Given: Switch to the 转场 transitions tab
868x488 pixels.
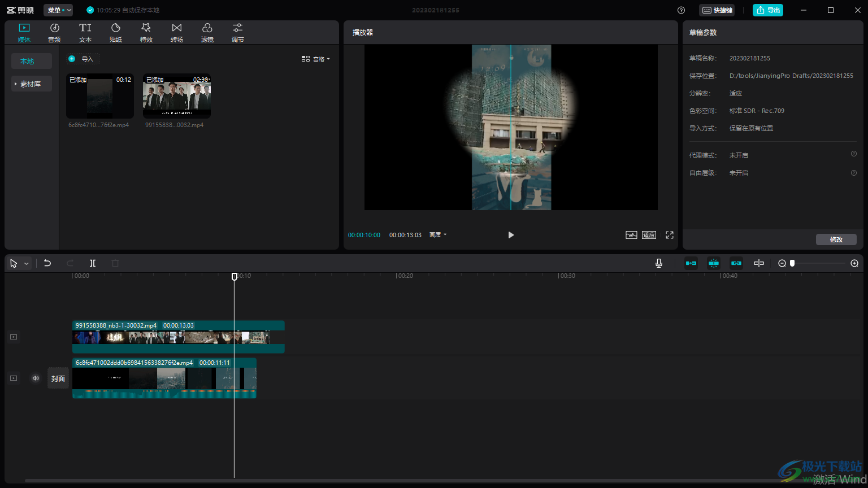Looking at the screenshot, I should 177,33.
